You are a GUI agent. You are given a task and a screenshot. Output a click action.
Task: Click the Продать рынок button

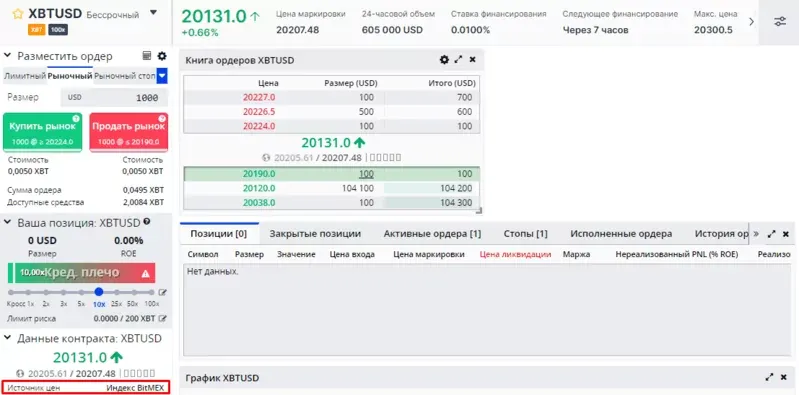tap(128, 132)
